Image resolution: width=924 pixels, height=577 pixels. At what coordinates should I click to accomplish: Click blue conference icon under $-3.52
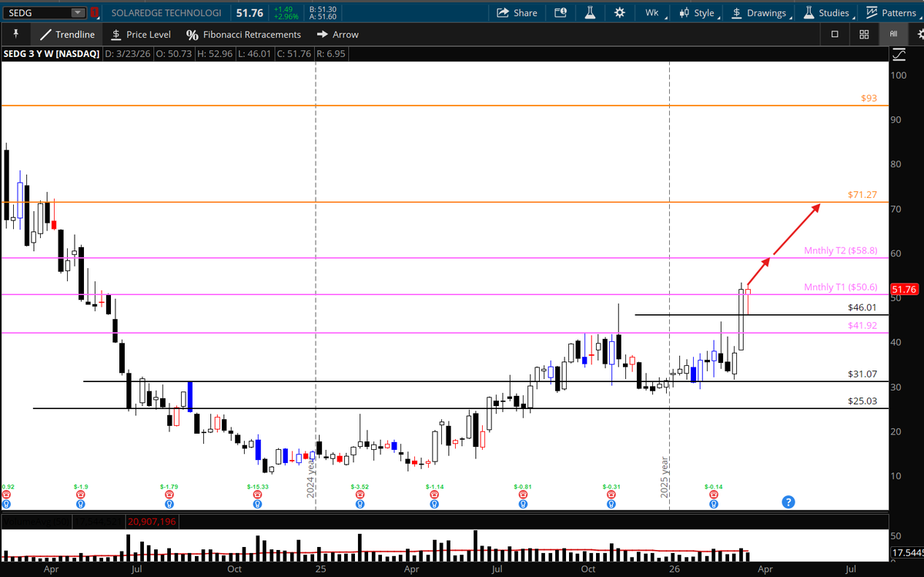tap(360, 504)
